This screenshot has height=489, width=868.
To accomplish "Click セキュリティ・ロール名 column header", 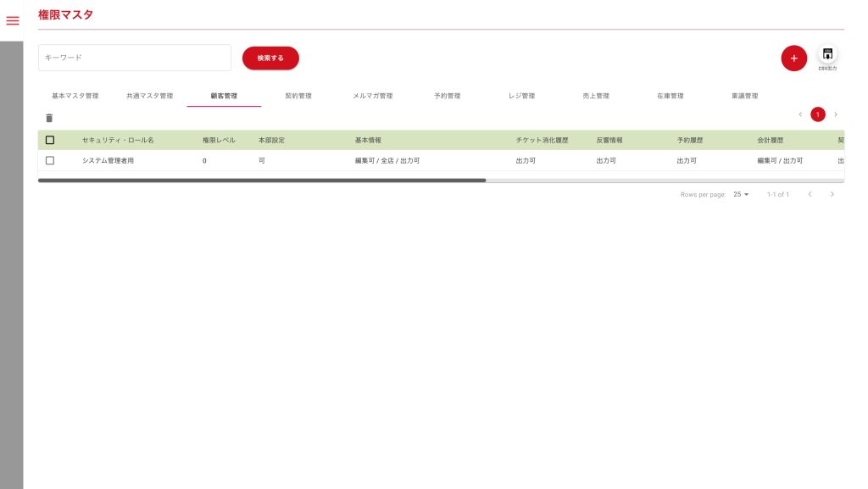I will [x=118, y=140].
